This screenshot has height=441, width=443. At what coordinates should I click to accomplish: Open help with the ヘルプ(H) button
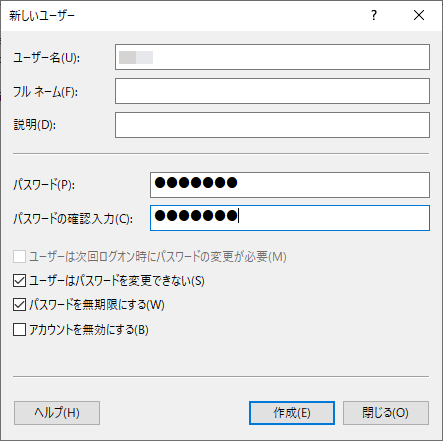(x=57, y=413)
